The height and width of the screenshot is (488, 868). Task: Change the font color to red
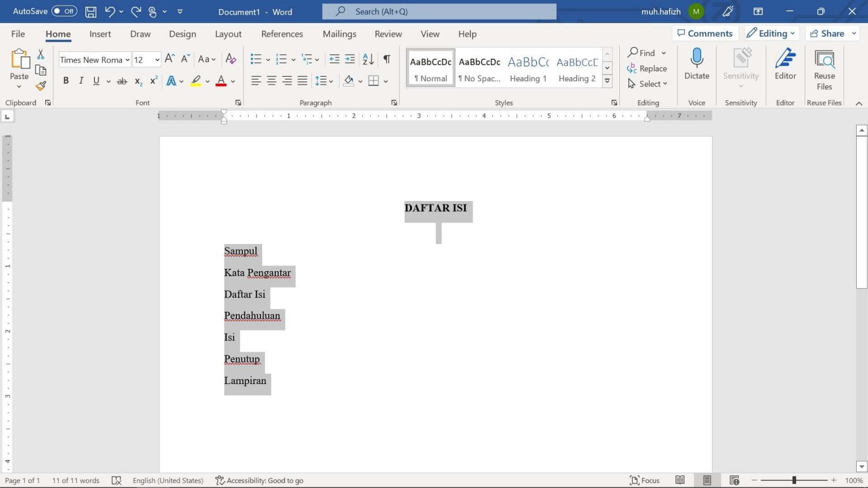(x=221, y=81)
